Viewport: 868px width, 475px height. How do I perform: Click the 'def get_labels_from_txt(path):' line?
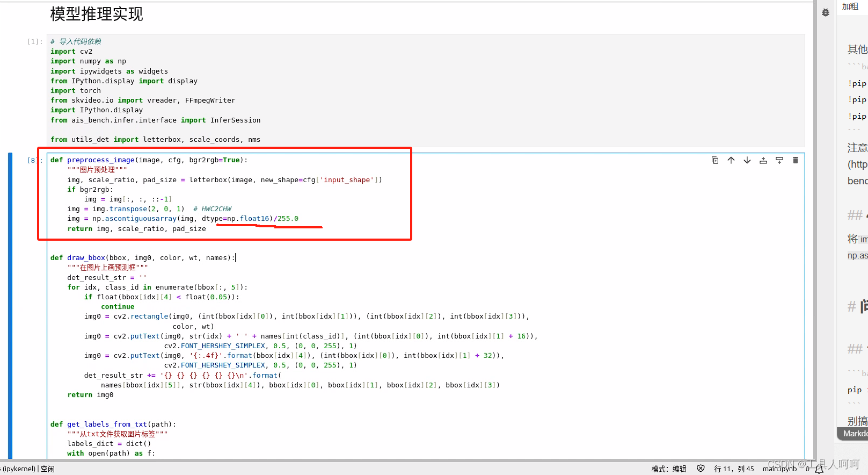point(113,424)
